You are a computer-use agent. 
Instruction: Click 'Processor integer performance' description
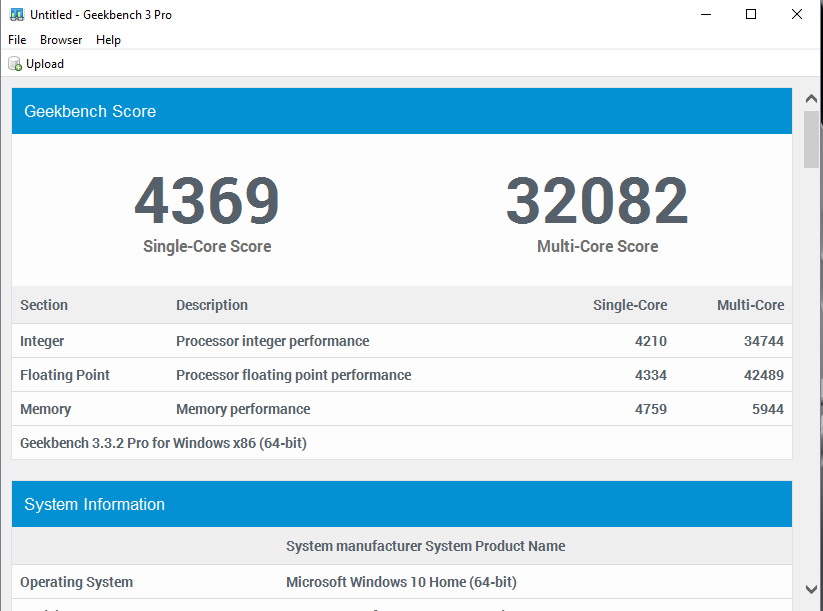click(x=272, y=341)
